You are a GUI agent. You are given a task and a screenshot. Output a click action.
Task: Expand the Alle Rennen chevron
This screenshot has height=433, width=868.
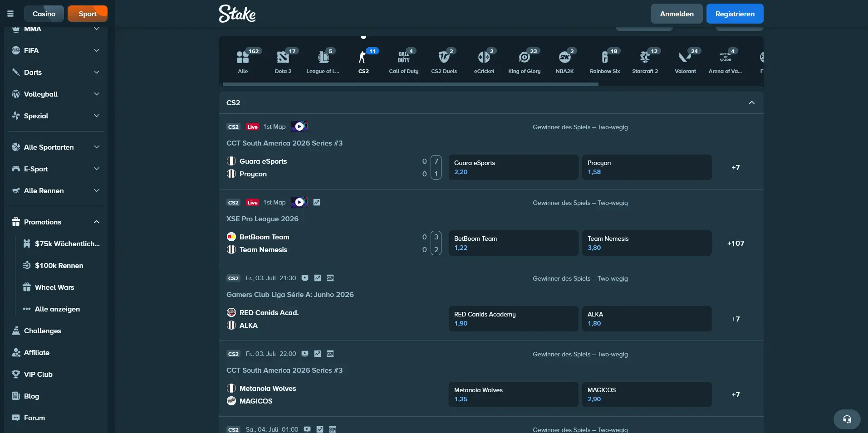(97, 190)
